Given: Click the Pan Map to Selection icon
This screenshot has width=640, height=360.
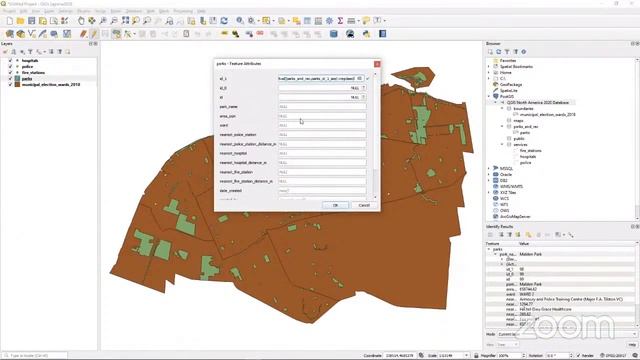Looking at the screenshot, I should pyautogui.click(x=92, y=21).
